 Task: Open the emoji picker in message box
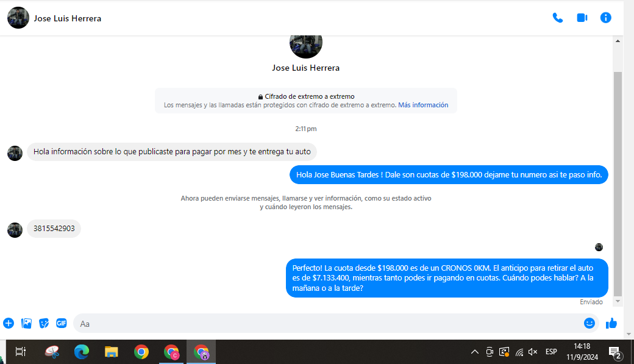(589, 323)
